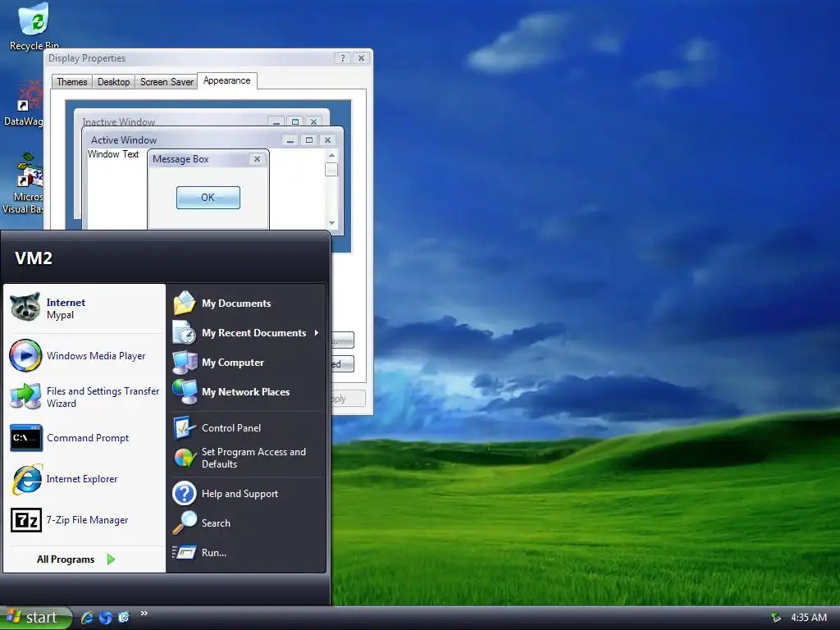This screenshot has width=840, height=630.
Task: Open Files and Settings Transfer Wizard
Action: [84, 397]
